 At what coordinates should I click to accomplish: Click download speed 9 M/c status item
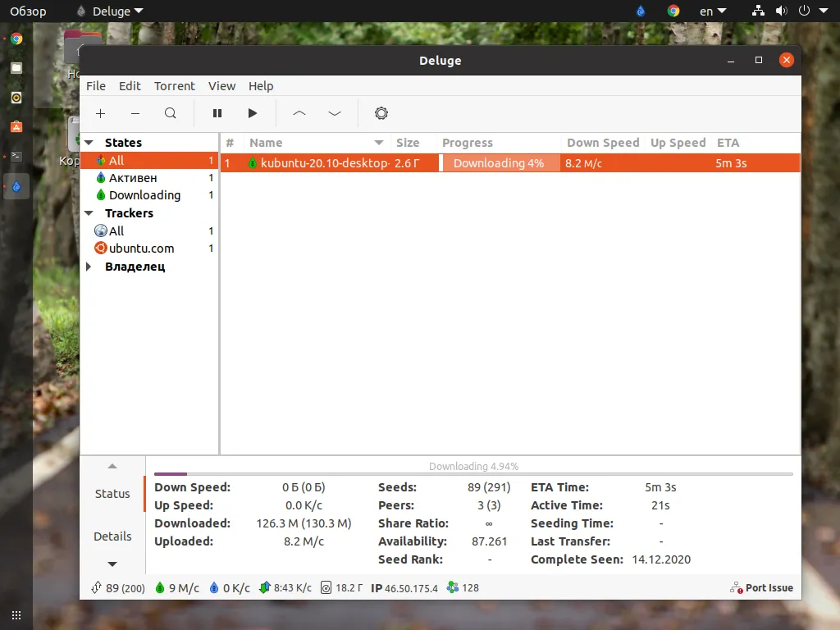pos(177,587)
